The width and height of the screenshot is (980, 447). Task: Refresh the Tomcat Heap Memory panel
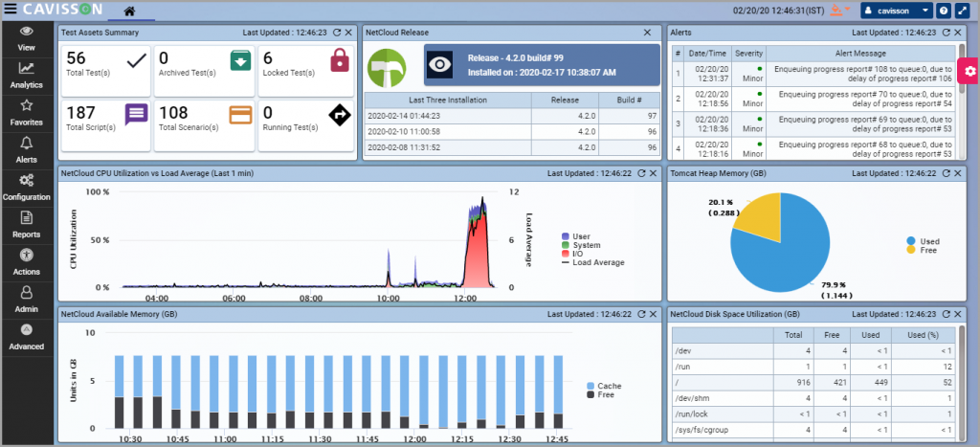947,173
